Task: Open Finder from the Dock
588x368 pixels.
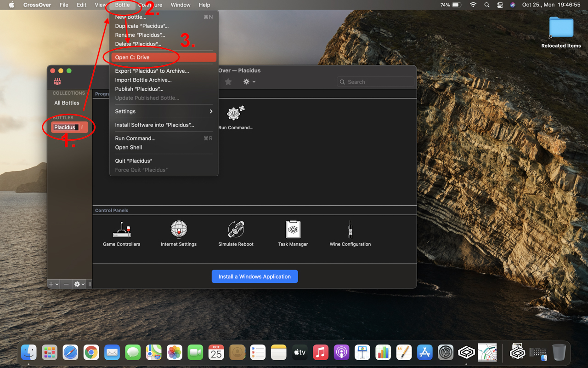Action: pos(29,353)
